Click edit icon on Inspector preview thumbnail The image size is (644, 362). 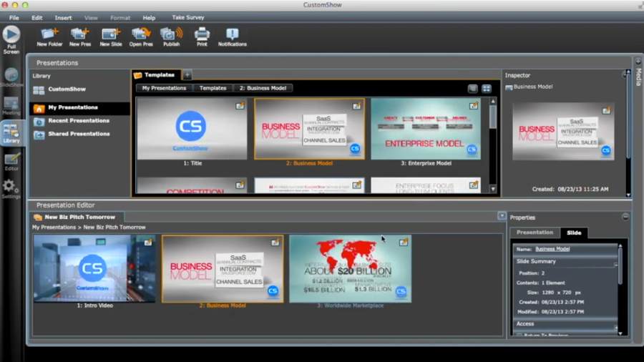[606, 111]
